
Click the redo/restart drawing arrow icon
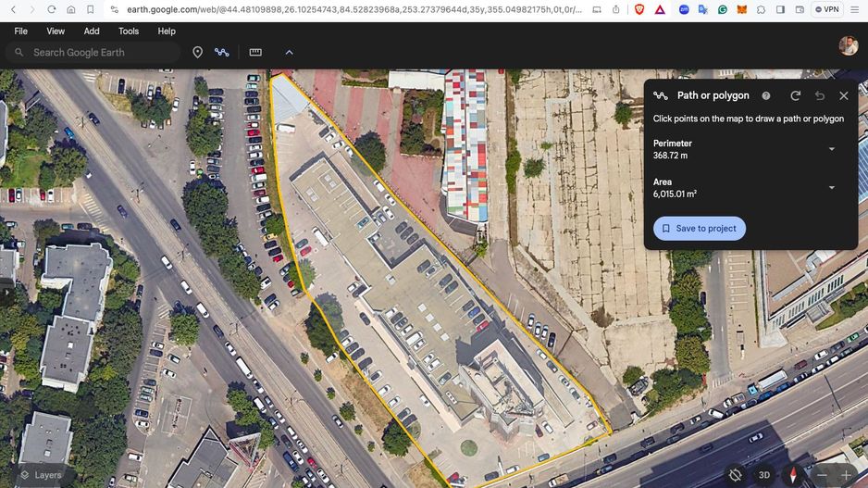(795, 95)
